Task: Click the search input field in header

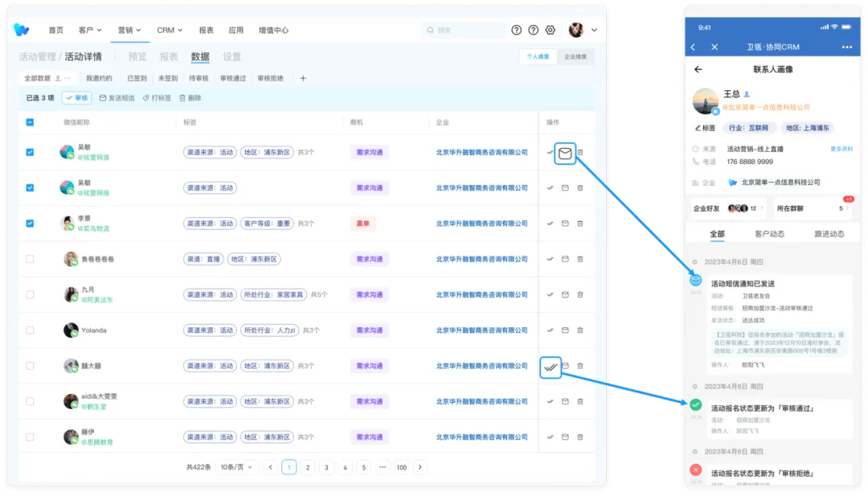Action: pyautogui.click(x=462, y=31)
